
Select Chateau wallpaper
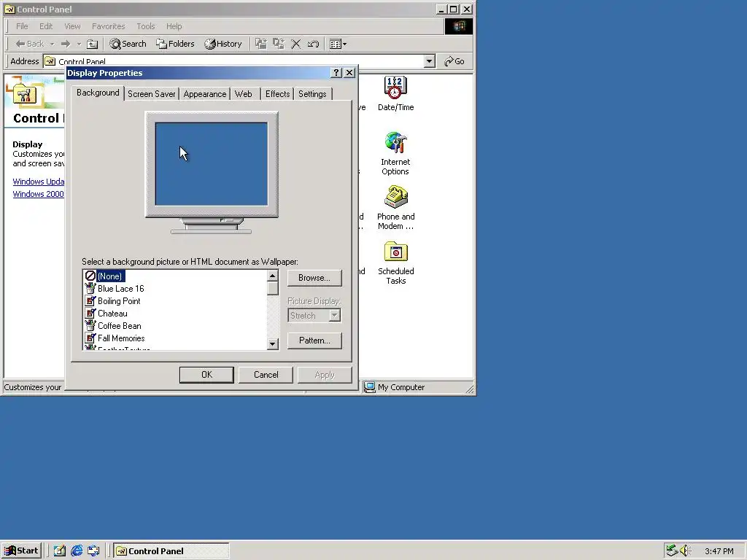click(112, 314)
